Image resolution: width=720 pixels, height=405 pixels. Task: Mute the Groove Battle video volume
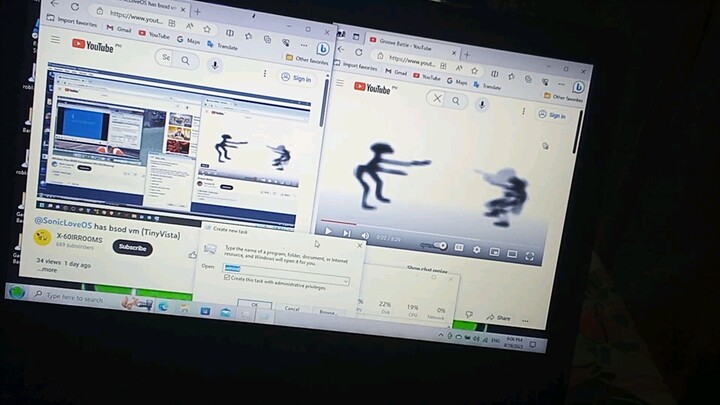(x=364, y=236)
